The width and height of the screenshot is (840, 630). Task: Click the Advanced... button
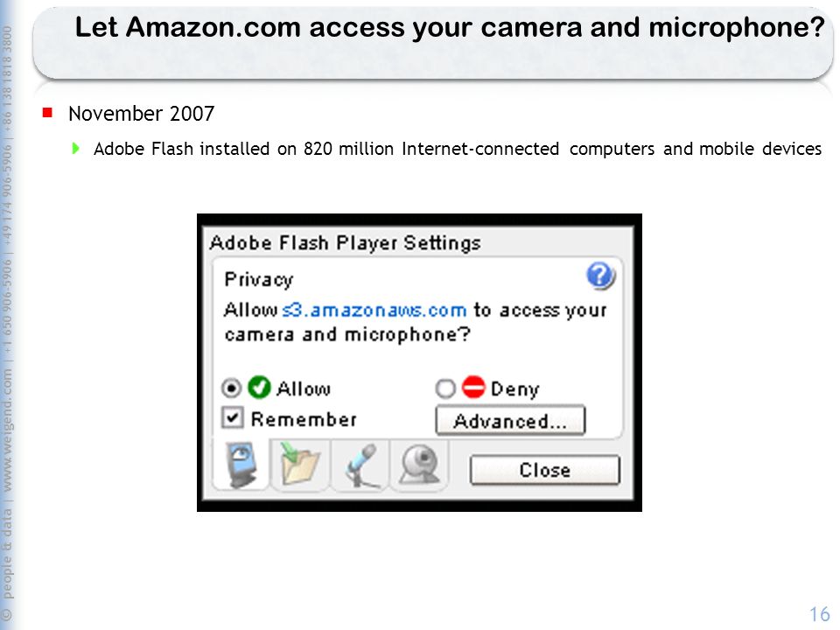[x=510, y=421]
